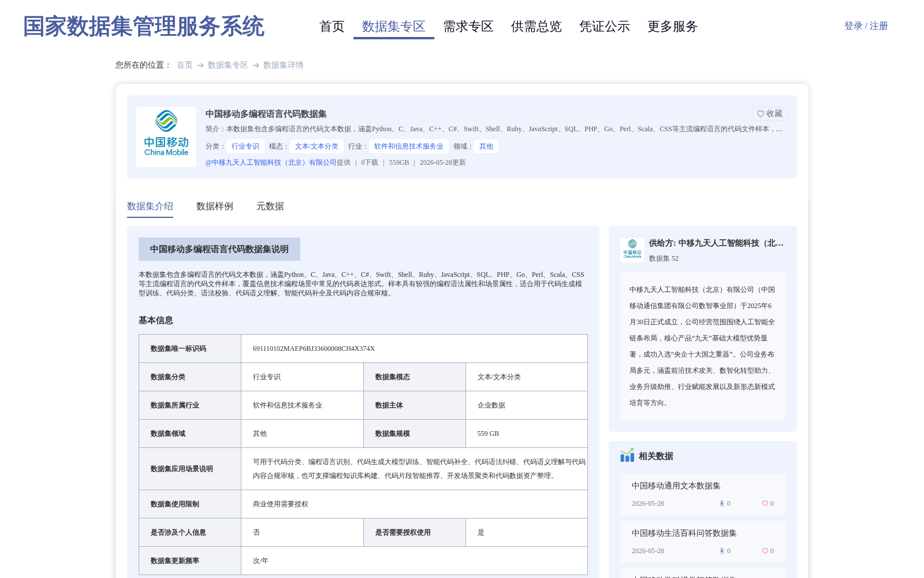Select the 数据集介绍 tab
This screenshot has width=924, height=578.
[150, 206]
